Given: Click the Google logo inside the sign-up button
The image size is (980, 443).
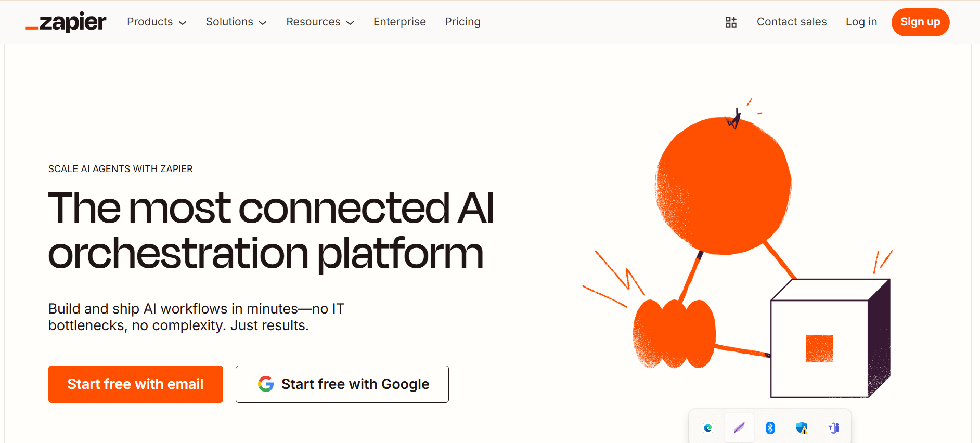Looking at the screenshot, I should click(266, 384).
